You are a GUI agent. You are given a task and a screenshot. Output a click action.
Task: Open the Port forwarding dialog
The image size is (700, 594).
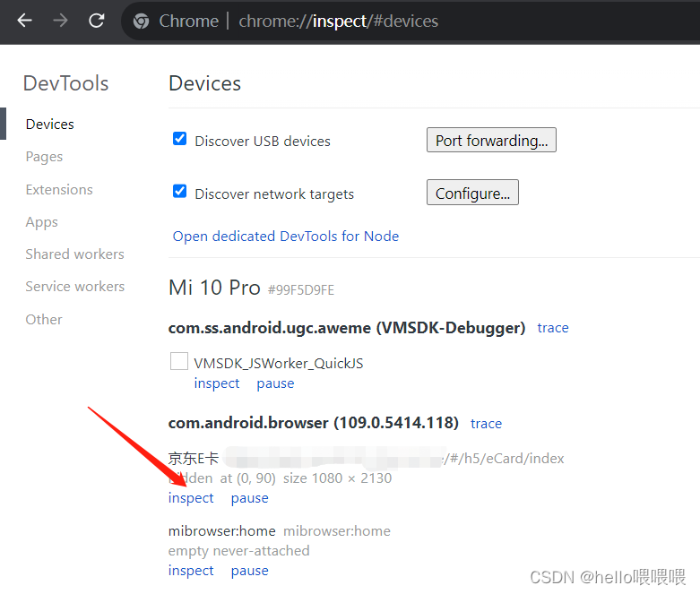(x=491, y=140)
